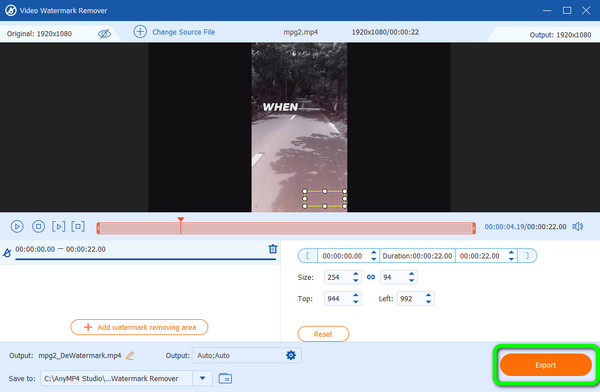Decrease end time with down arrow

(511, 259)
